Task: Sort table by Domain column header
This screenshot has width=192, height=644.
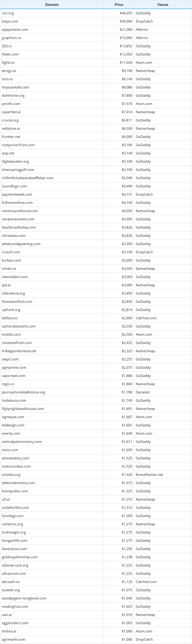Action: point(52,4)
